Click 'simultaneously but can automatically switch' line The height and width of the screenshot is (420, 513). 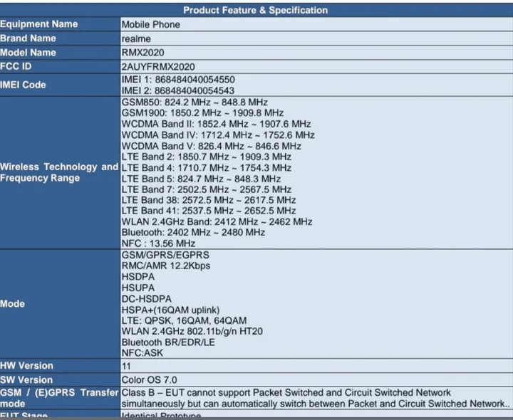(x=315, y=404)
